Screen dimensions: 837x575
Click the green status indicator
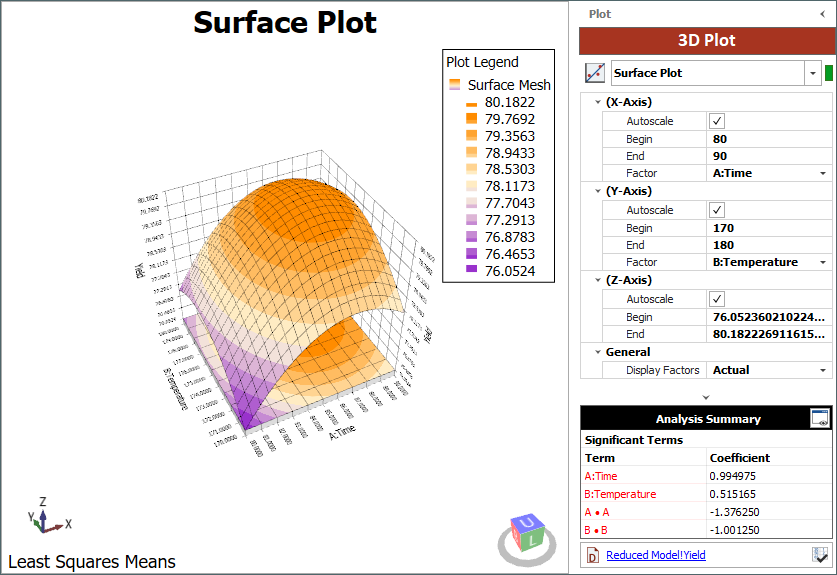828,73
